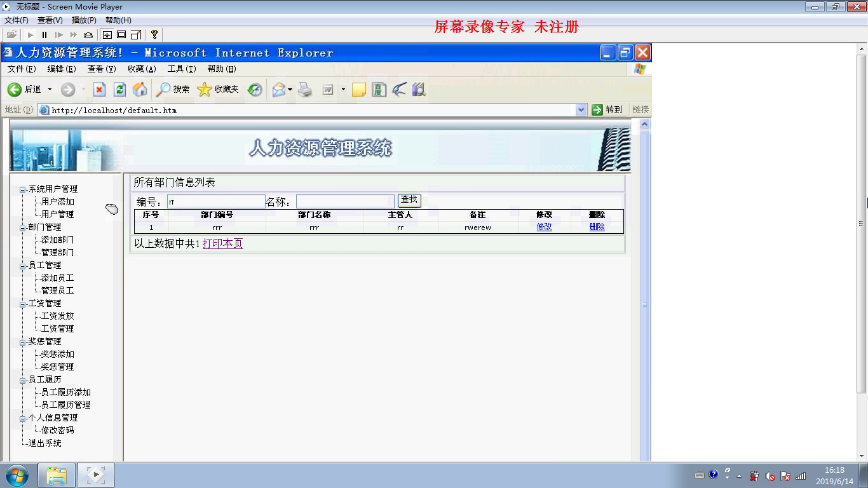Click the IE Refresh icon
Image resolution: width=868 pixels, height=488 pixels.
click(119, 90)
